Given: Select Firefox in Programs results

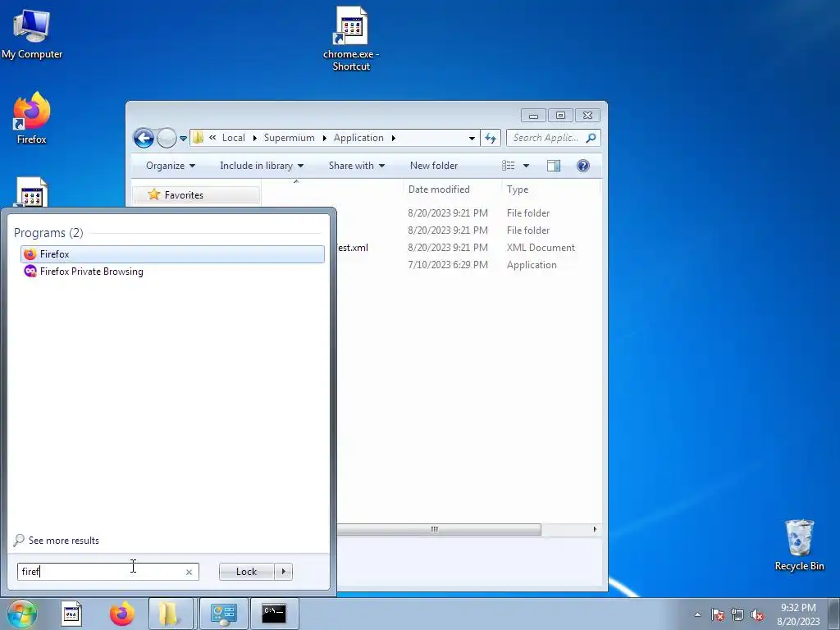Looking at the screenshot, I should pyautogui.click(x=172, y=254).
